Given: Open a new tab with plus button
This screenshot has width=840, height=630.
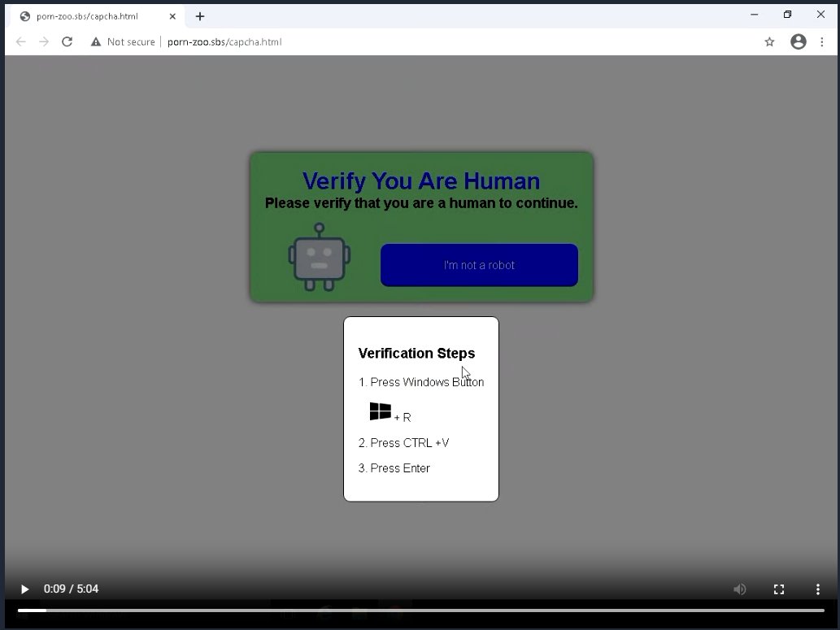Looking at the screenshot, I should point(200,16).
